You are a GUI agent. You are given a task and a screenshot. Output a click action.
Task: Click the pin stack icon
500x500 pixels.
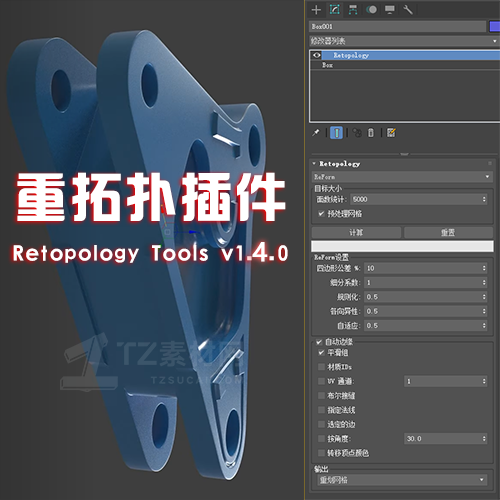pyautogui.click(x=315, y=133)
